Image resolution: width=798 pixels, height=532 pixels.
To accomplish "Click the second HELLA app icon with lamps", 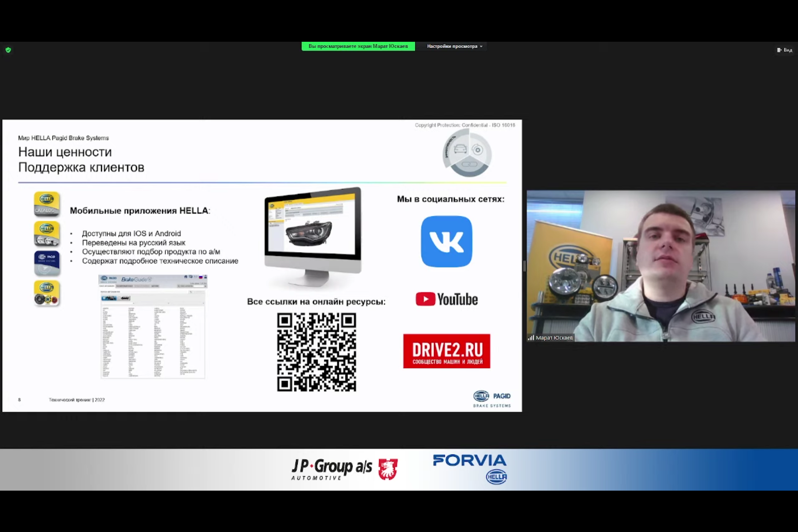I will click(47, 233).
